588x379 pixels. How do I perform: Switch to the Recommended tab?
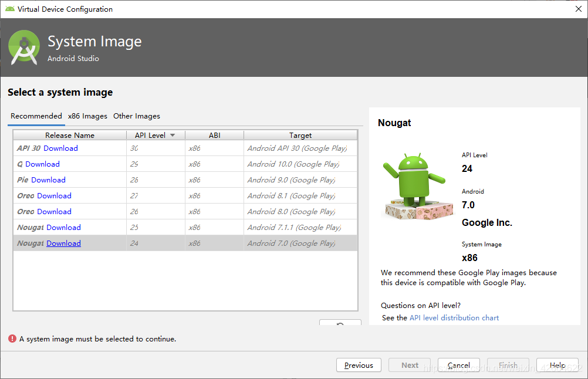click(36, 116)
